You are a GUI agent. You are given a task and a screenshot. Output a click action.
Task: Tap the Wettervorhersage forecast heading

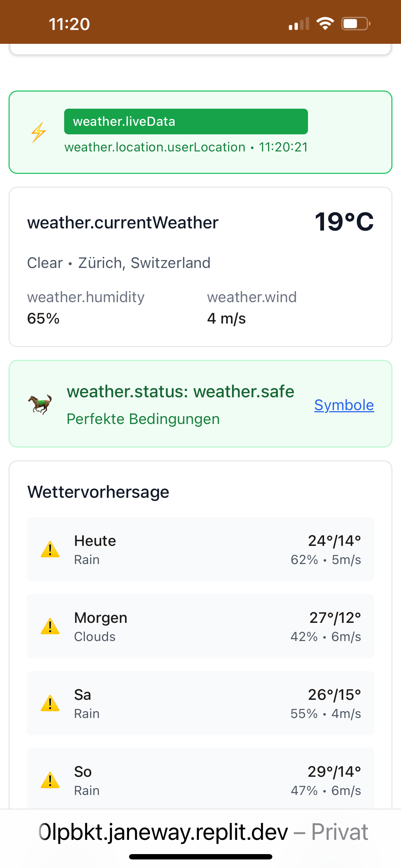click(x=98, y=492)
